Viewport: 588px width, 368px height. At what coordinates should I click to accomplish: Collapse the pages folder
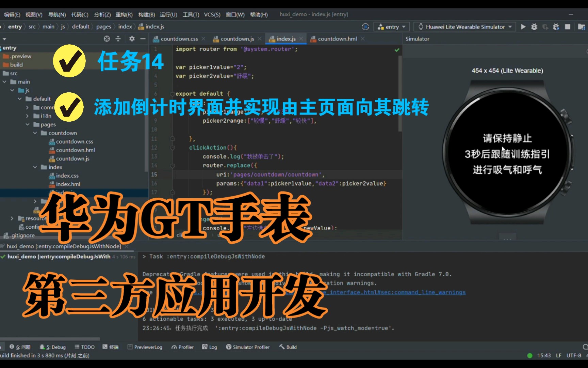tap(27, 124)
